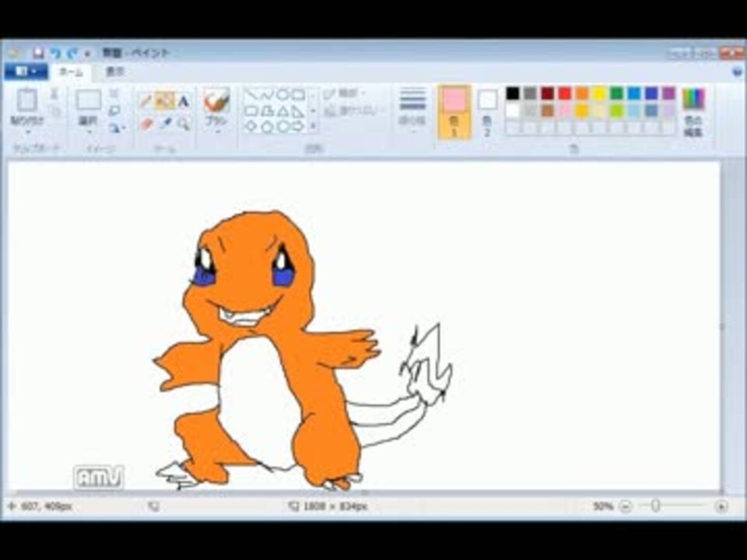The image size is (747, 560).
Task: Open the shape Outline dropdown
Action: click(345, 93)
